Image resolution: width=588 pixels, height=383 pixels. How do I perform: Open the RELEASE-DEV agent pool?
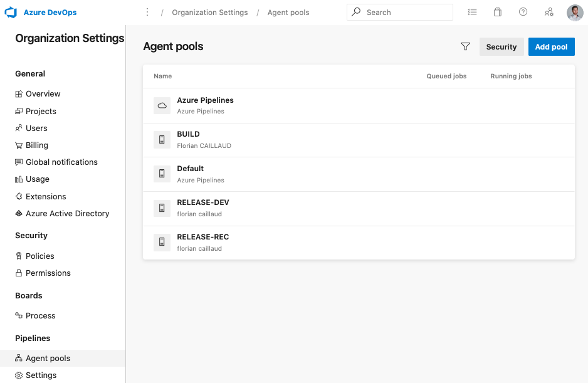(x=359, y=209)
